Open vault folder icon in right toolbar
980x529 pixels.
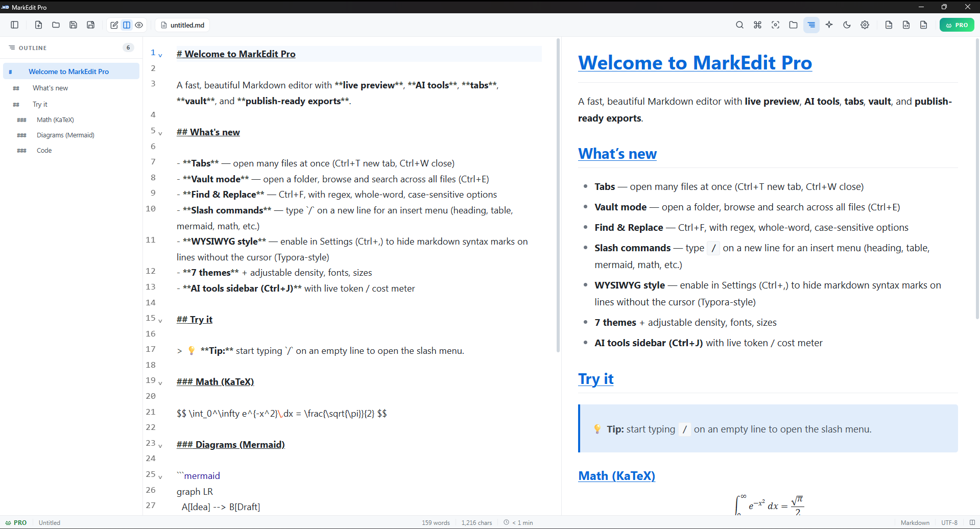tap(793, 25)
